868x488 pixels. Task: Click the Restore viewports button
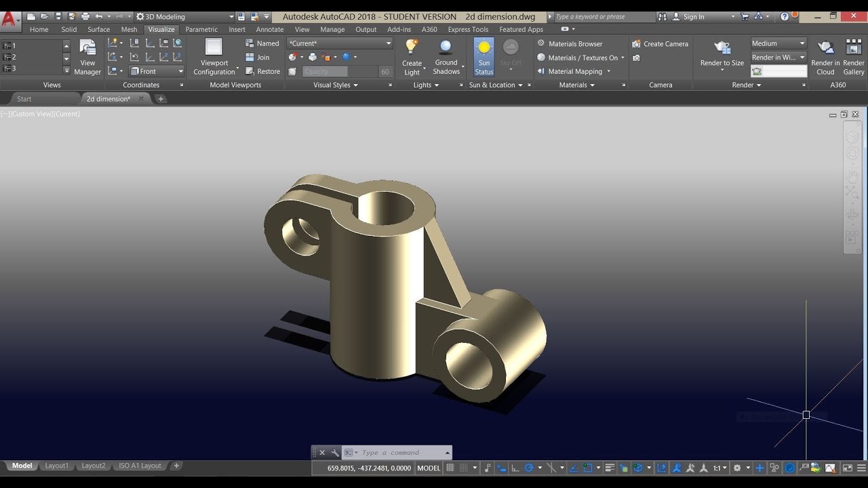point(263,71)
